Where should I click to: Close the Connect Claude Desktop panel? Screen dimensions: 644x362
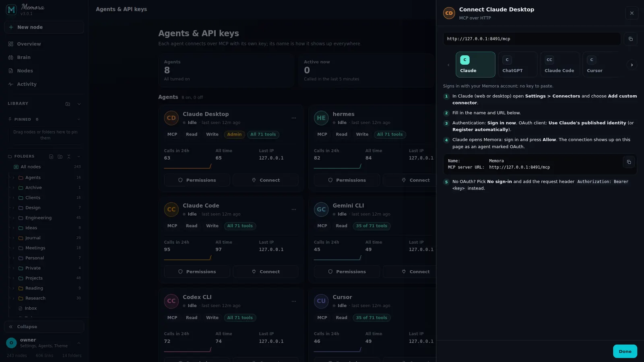coord(632,13)
